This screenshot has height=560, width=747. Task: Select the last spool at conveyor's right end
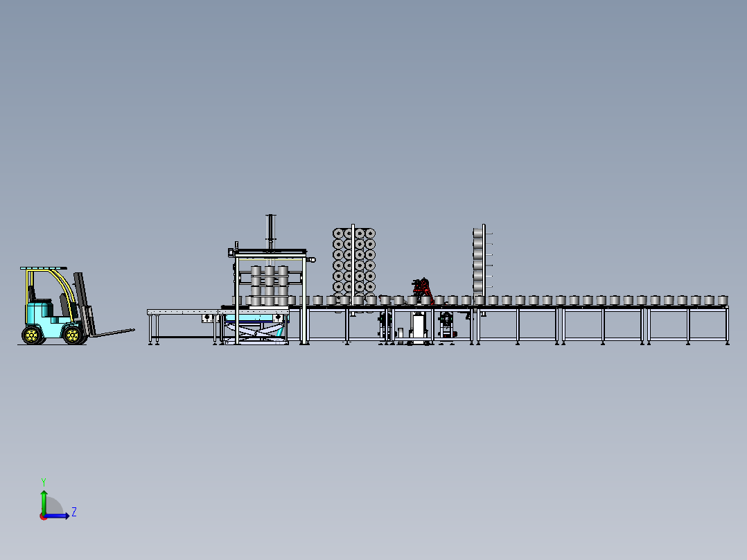point(722,300)
